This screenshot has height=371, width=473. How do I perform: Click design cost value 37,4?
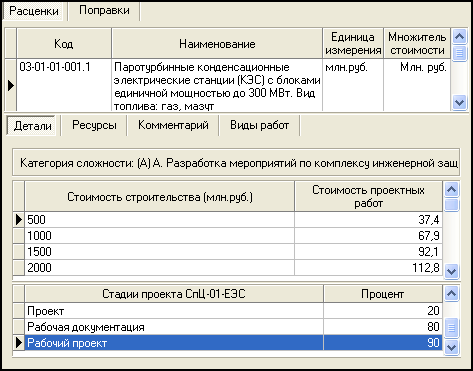click(368, 220)
